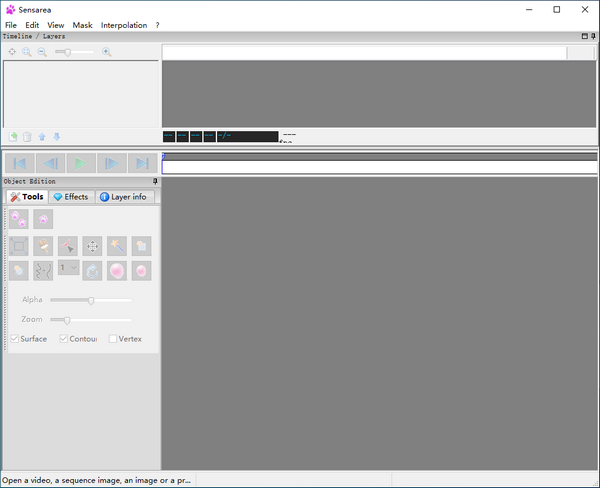
Task: Click the timeline zoom out magnifier
Action: [x=42, y=52]
